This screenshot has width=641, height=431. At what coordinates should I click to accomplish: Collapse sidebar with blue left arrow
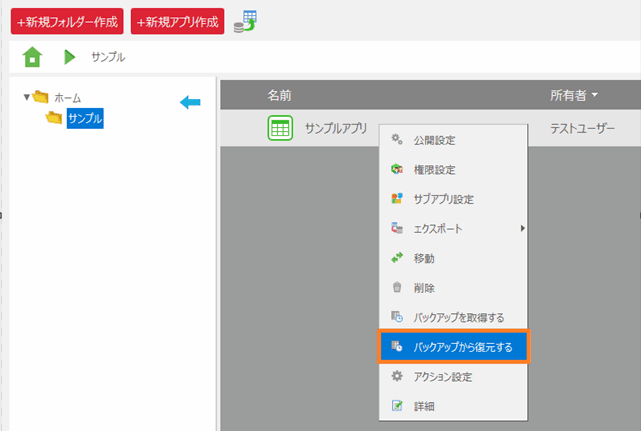190,102
